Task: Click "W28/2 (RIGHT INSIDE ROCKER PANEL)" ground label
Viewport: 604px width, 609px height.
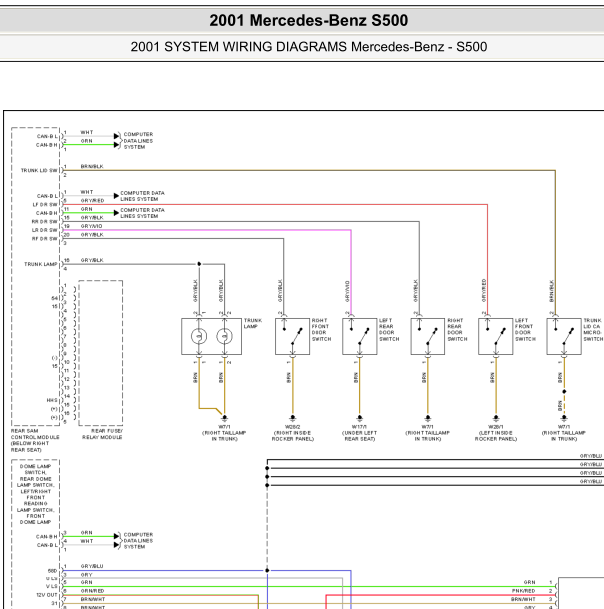Action: click(x=292, y=433)
